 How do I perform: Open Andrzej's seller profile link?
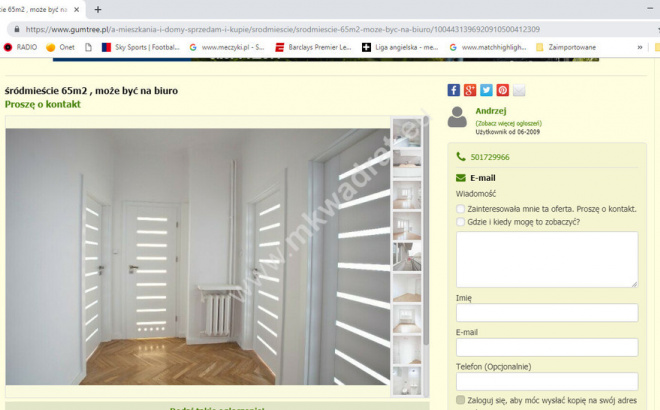tap(491, 111)
